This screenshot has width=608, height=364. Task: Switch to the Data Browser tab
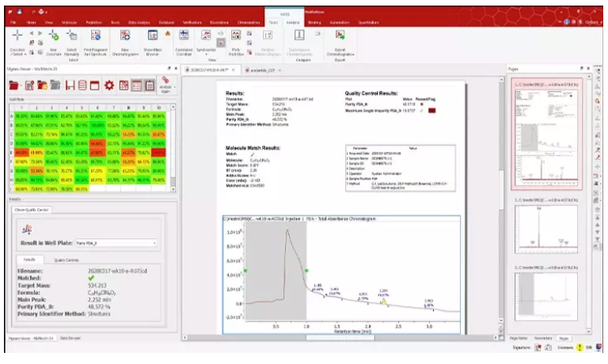(72, 338)
